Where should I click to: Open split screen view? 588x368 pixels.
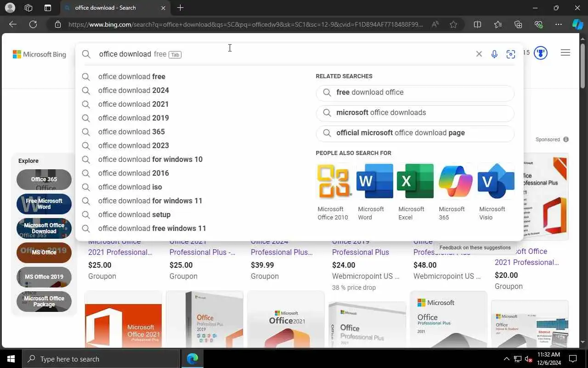[x=477, y=24]
